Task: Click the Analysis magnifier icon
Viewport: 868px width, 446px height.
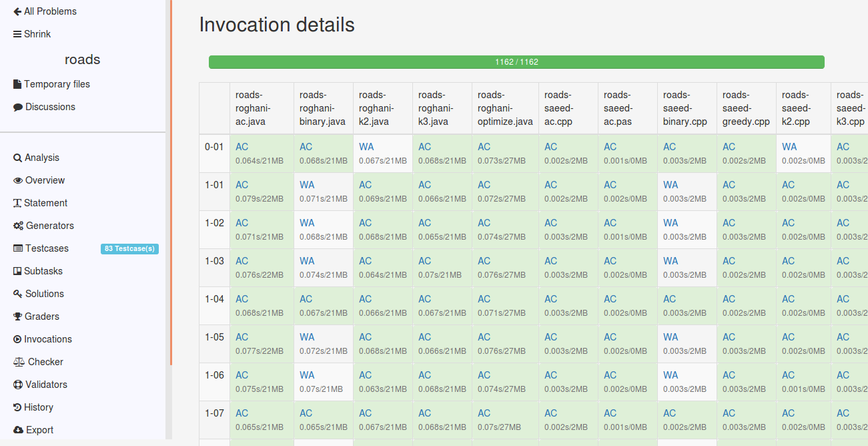Action: 17,158
